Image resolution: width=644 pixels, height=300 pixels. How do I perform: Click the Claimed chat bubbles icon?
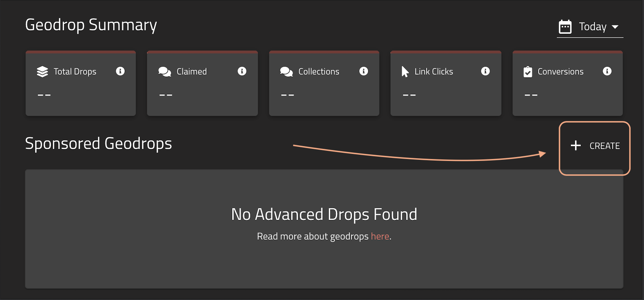(x=165, y=72)
